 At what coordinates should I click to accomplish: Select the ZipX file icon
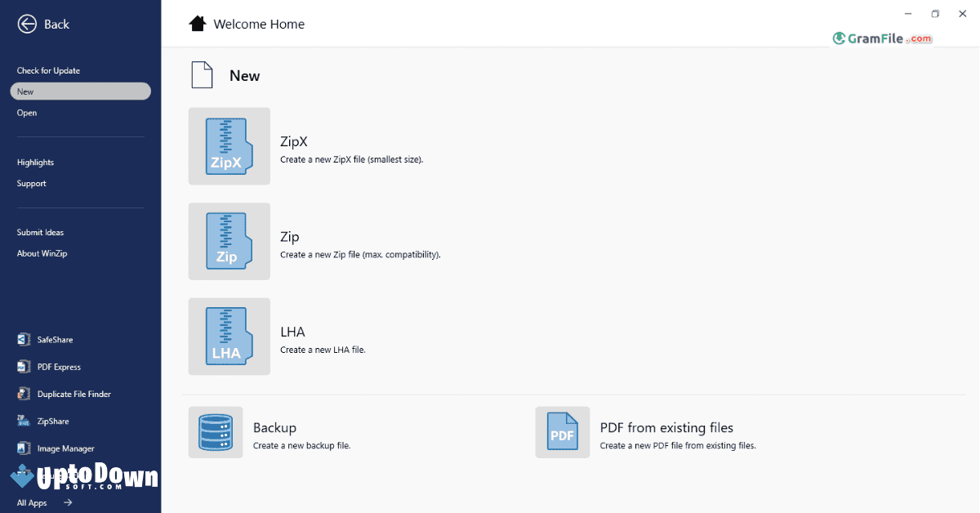click(229, 146)
